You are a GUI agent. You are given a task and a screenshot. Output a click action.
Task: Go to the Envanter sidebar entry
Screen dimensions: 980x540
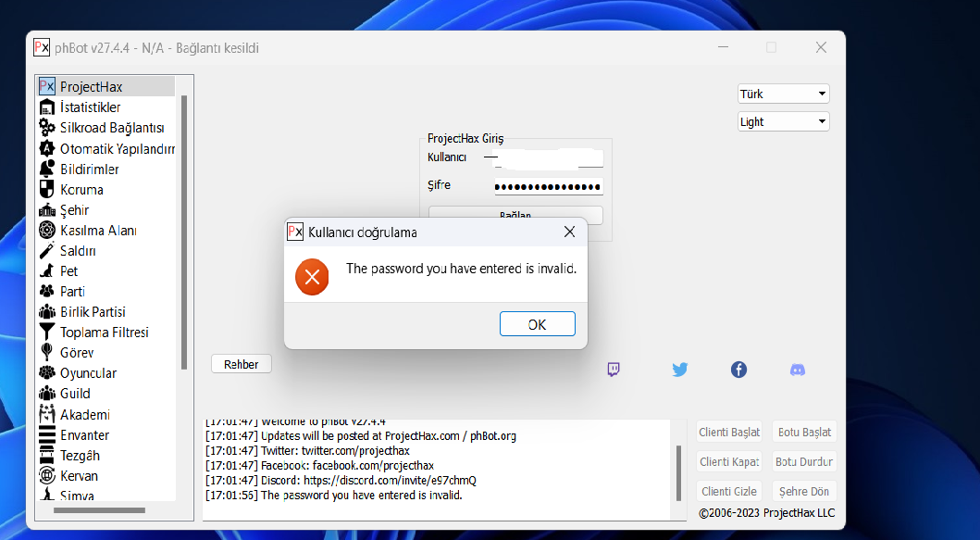point(84,435)
